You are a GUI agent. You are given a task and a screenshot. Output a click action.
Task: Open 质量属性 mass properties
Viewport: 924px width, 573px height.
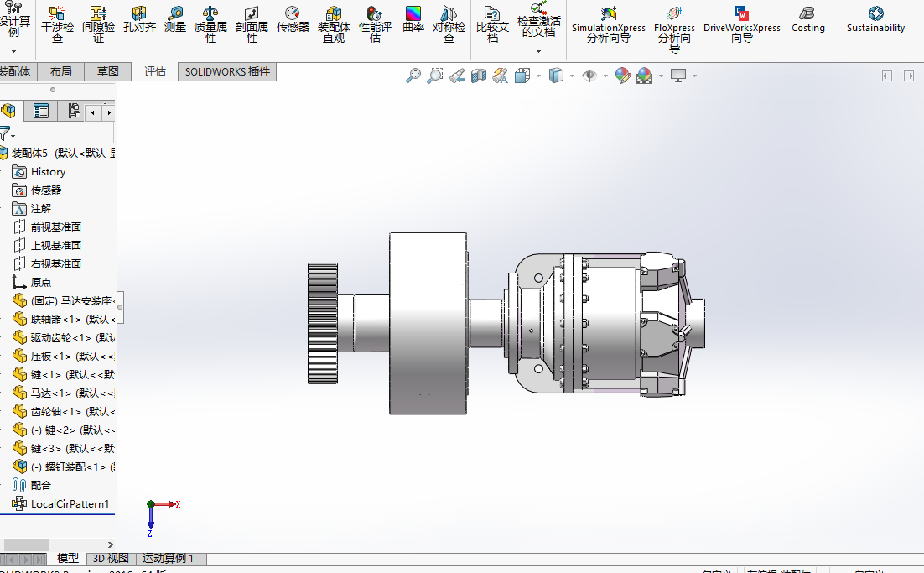point(210,24)
